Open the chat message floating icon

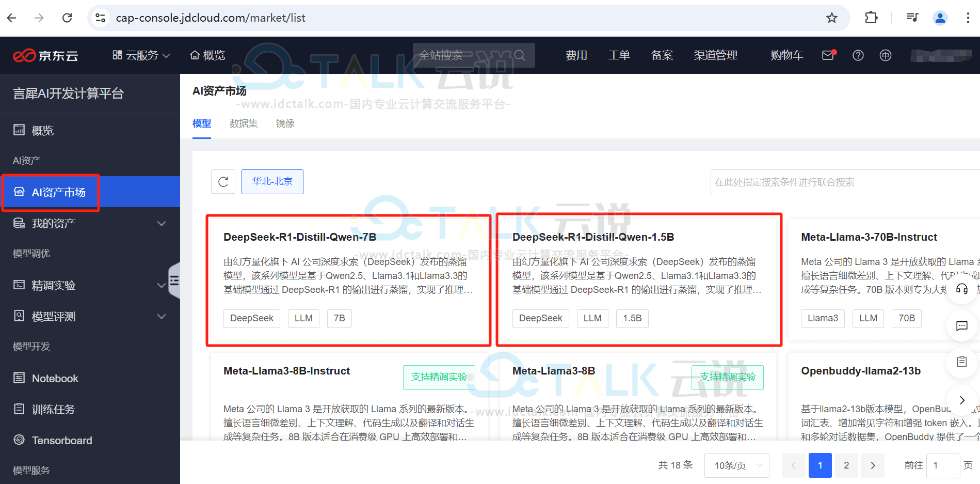click(x=962, y=326)
